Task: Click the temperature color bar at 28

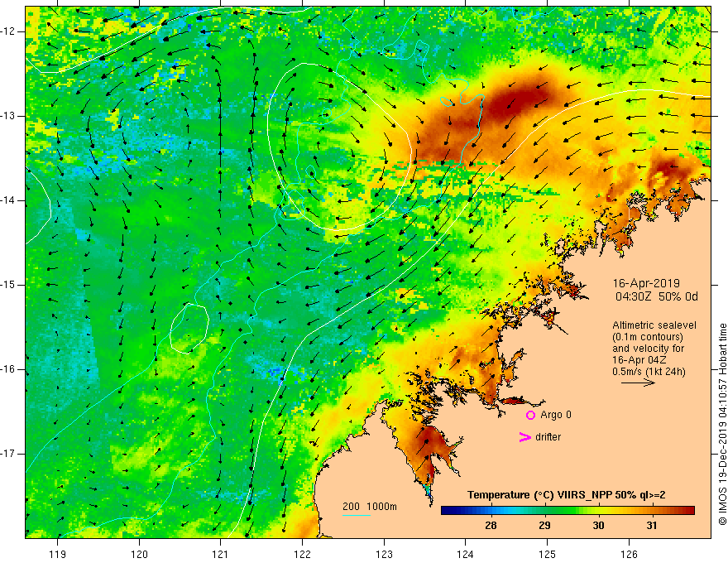Action: pyautogui.click(x=491, y=511)
